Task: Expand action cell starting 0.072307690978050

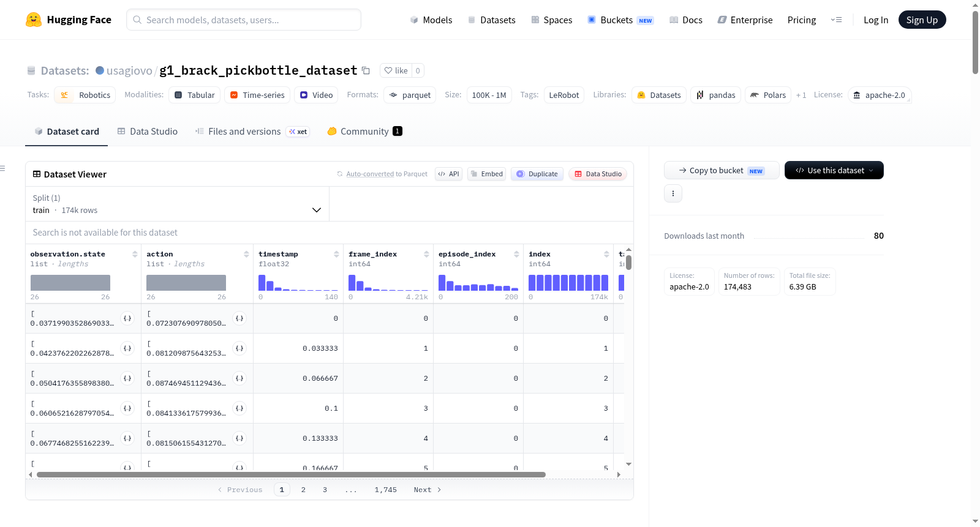Action: [239, 318]
